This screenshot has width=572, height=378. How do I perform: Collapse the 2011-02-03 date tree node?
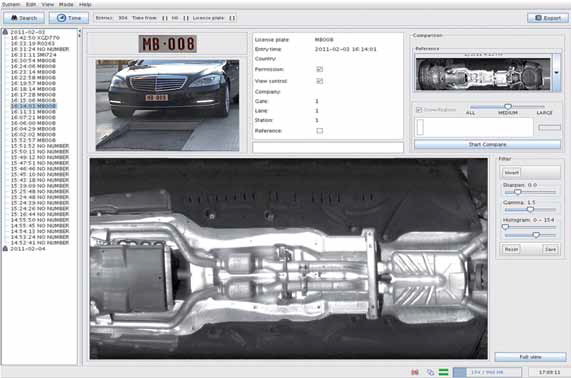pos(5,32)
